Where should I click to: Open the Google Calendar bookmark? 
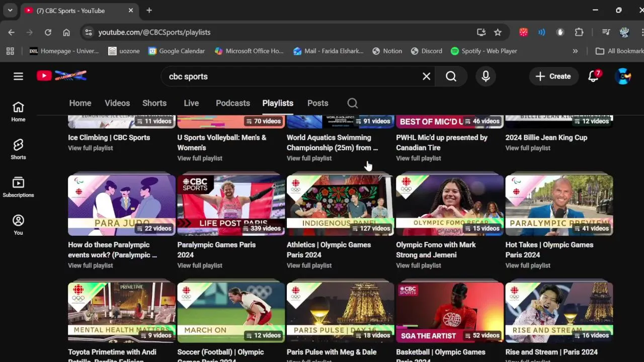point(177,51)
